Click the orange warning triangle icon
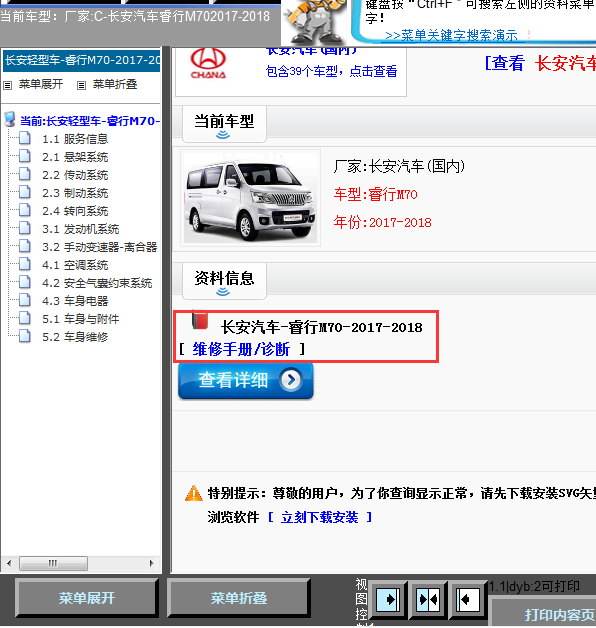The height and width of the screenshot is (628, 596). point(194,493)
